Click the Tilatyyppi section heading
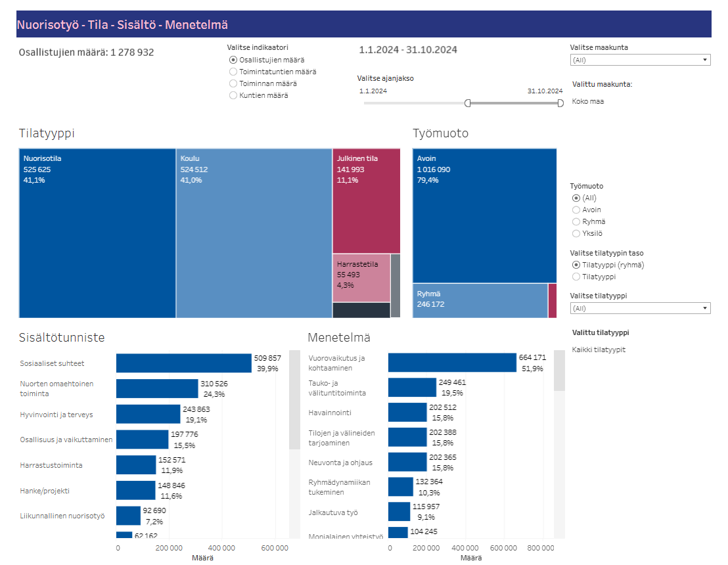Screen dimensions: 728x565 pyautogui.click(x=47, y=134)
